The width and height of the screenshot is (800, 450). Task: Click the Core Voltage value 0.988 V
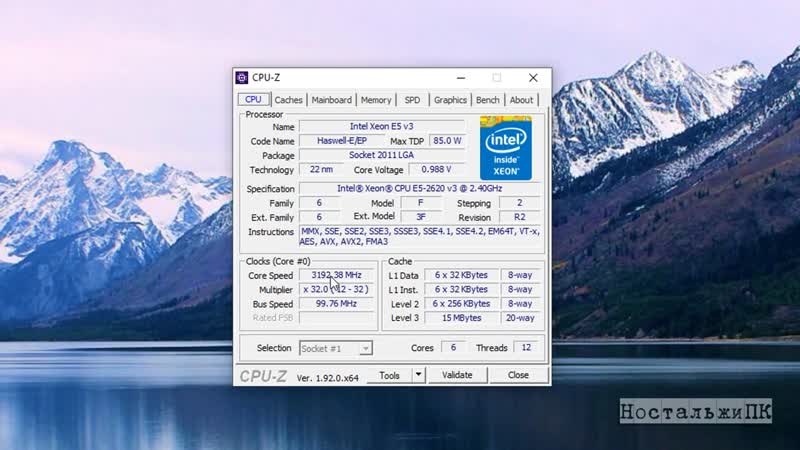[x=437, y=169]
